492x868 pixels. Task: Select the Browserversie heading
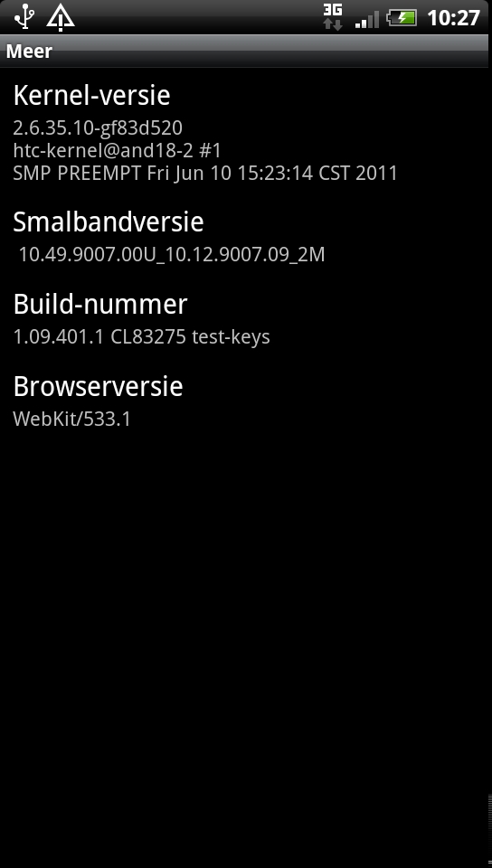tap(98, 386)
